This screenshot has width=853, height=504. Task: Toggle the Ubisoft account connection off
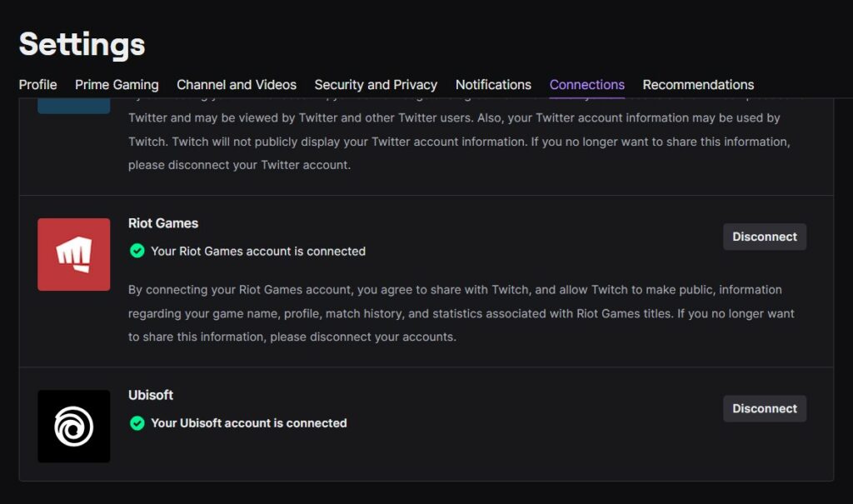tap(764, 408)
